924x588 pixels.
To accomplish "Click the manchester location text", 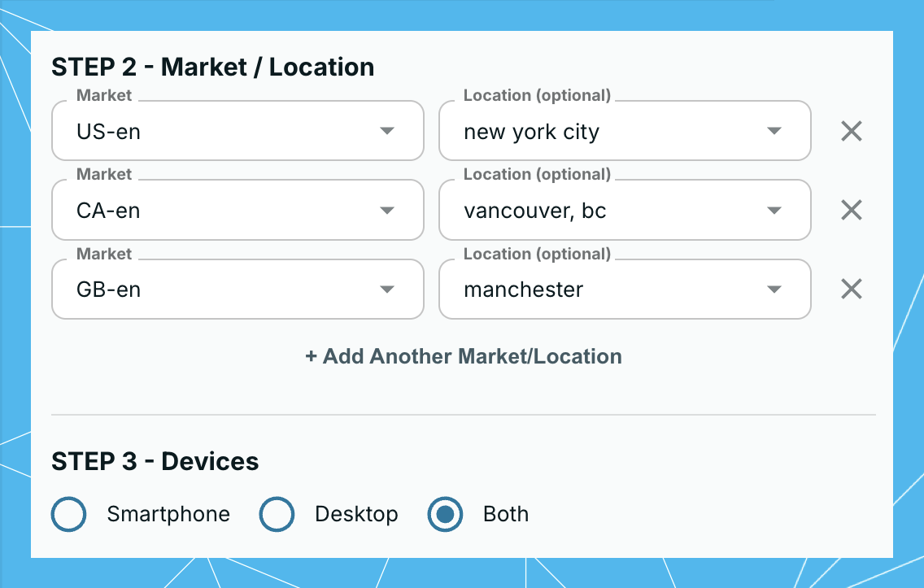I will pos(523,290).
